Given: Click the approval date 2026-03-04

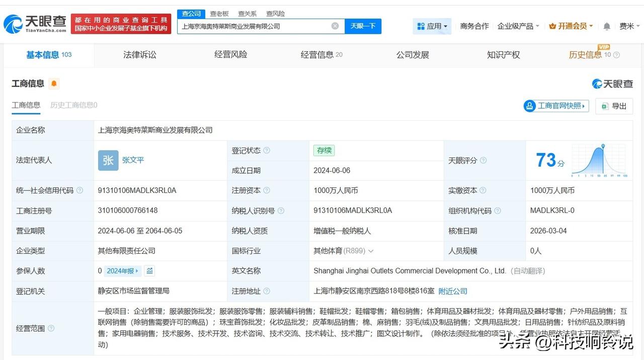Looking at the screenshot, I should click(x=548, y=231).
